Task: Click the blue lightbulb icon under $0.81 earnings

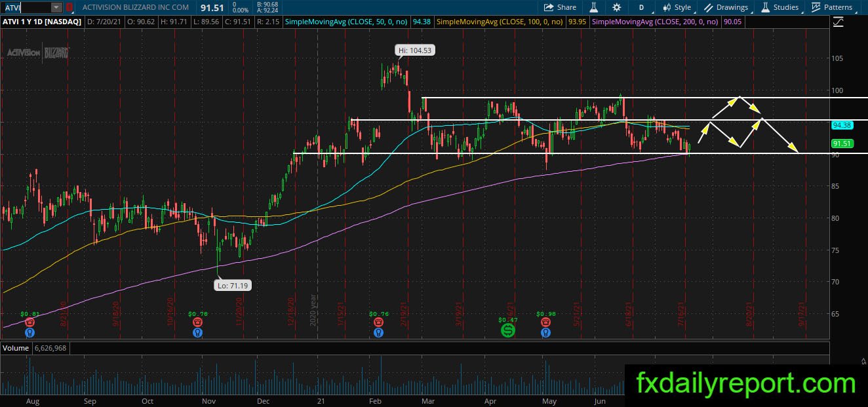Action: pyautogui.click(x=30, y=333)
